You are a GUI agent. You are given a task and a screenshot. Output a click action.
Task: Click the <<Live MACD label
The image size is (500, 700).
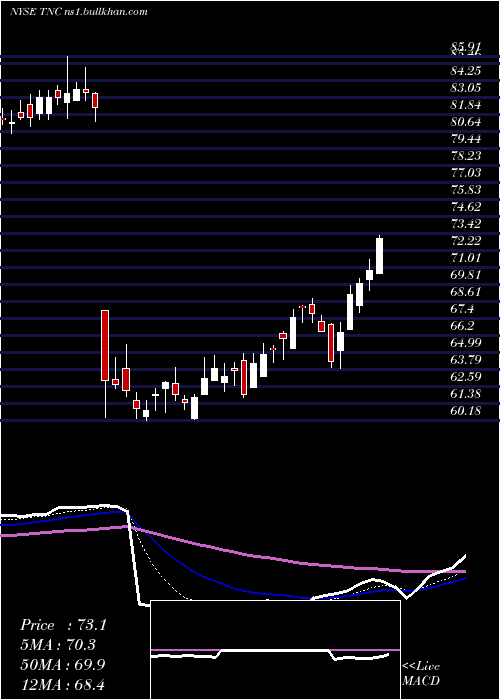tap(421, 673)
